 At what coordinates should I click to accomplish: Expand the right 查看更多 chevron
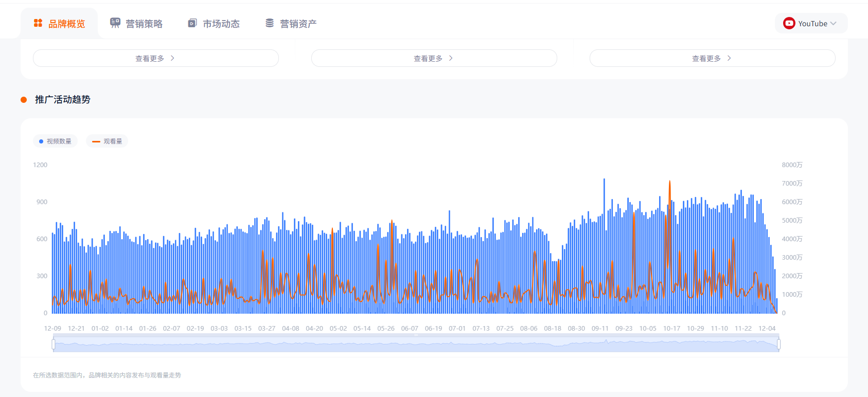tap(729, 59)
